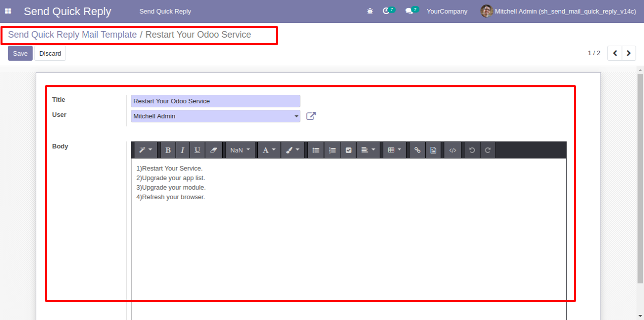Click the Send Quick Reply app title

[67, 11]
